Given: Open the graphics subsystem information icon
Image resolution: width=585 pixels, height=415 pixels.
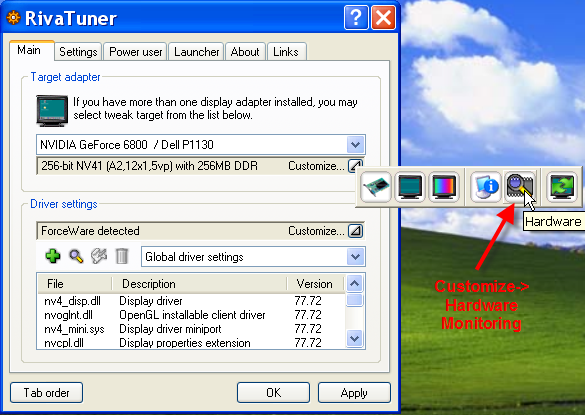Looking at the screenshot, I should pyautogui.click(x=485, y=186).
